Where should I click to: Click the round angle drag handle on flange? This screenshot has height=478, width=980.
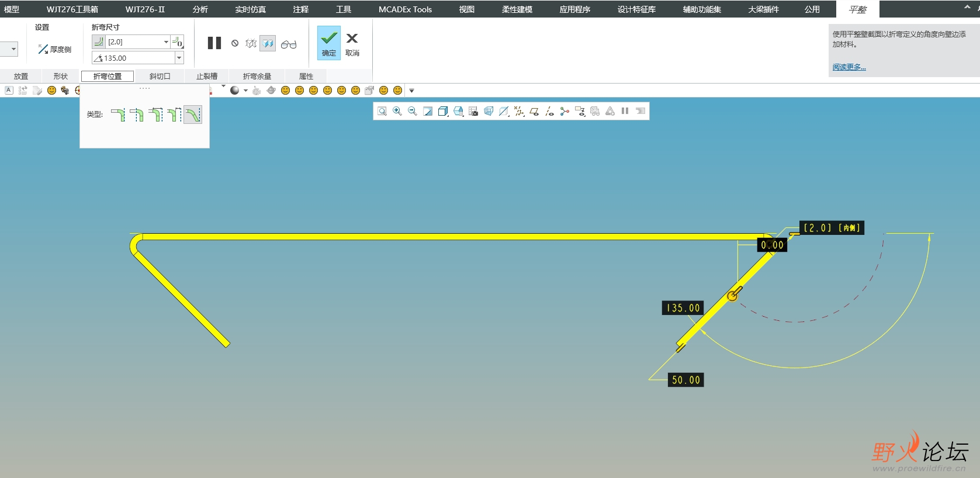click(732, 296)
